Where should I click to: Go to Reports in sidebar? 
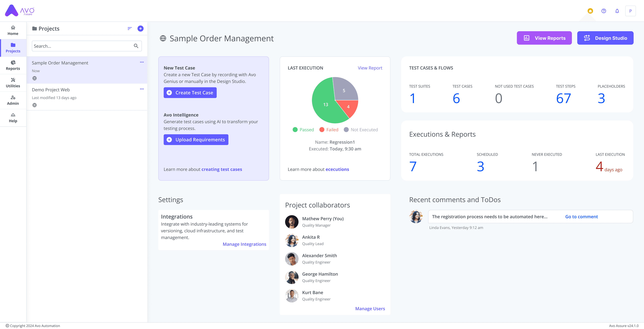13,65
